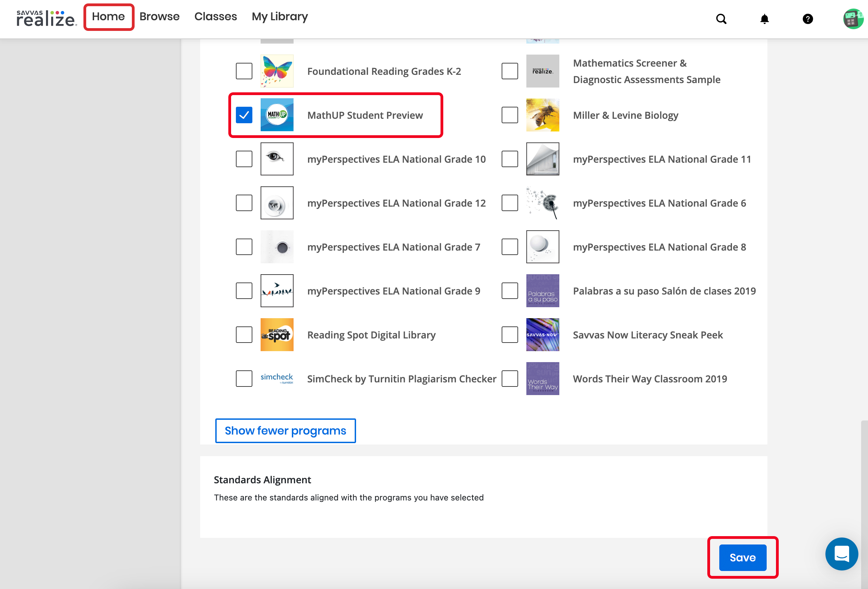Click MathUP Student Preview logo thumbnail
This screenshot has height=589, width=868.
[277, 115]
